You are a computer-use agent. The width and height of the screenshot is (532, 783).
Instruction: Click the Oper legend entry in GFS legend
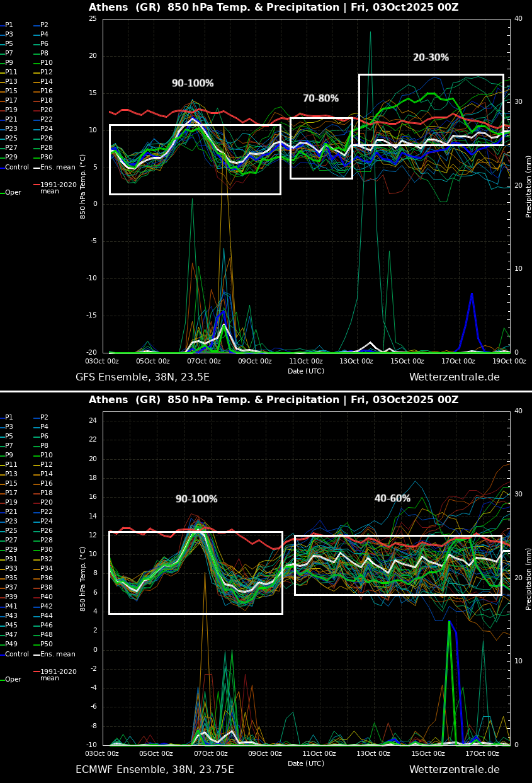[13, 193]
